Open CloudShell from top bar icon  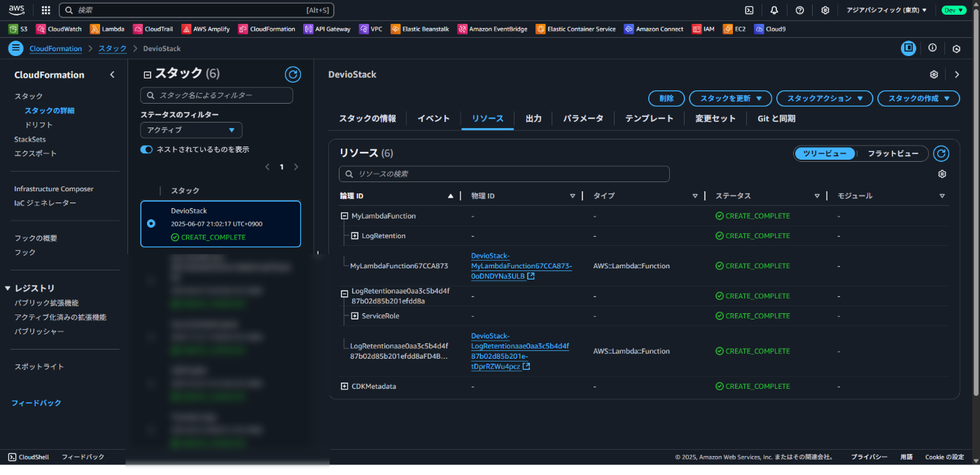(749, 10)
